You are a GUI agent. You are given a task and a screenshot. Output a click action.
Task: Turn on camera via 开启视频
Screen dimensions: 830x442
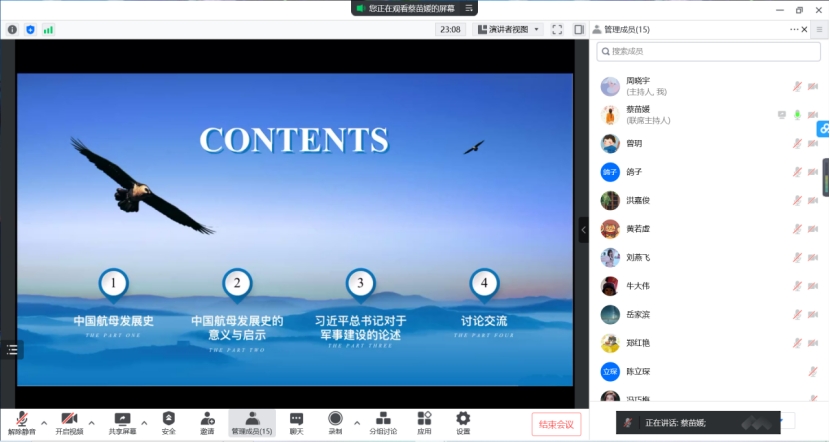[x=69, y=420]
